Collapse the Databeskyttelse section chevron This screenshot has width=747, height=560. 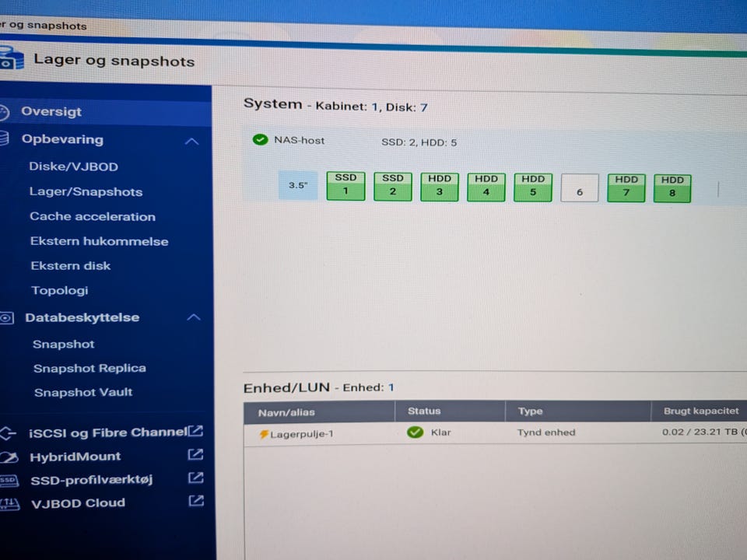194,317
